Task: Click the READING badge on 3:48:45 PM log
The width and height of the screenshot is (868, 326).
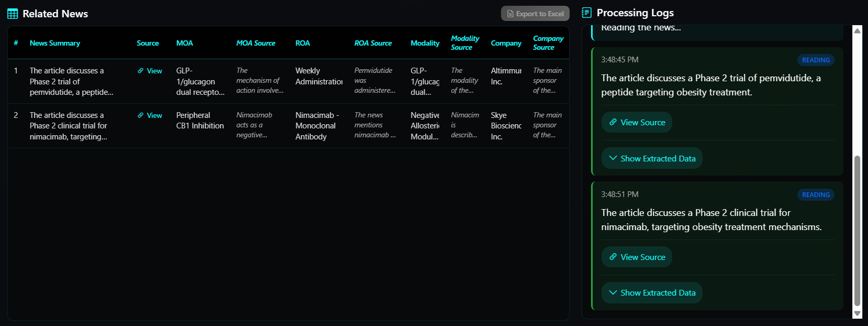Action: (x=816, y=60)
